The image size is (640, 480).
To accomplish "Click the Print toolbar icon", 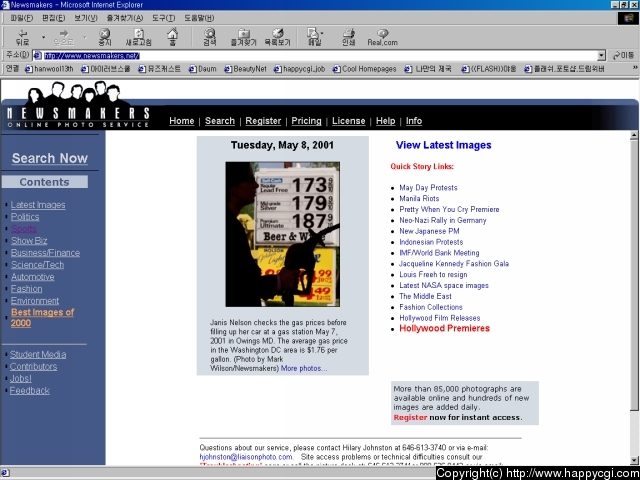I will pos(348,37).
